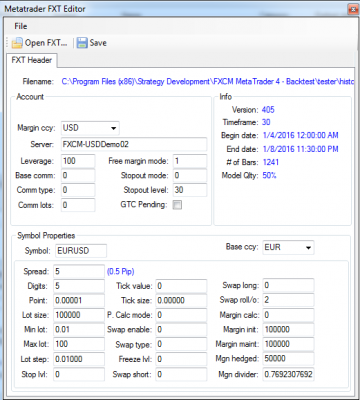Click the Swap roll/o input field

pos(288,300)
